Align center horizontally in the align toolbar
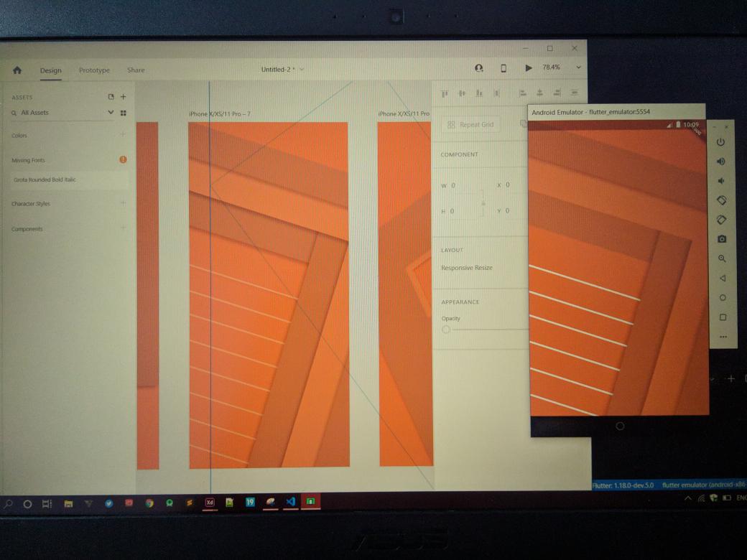 (x=539, y=93)
